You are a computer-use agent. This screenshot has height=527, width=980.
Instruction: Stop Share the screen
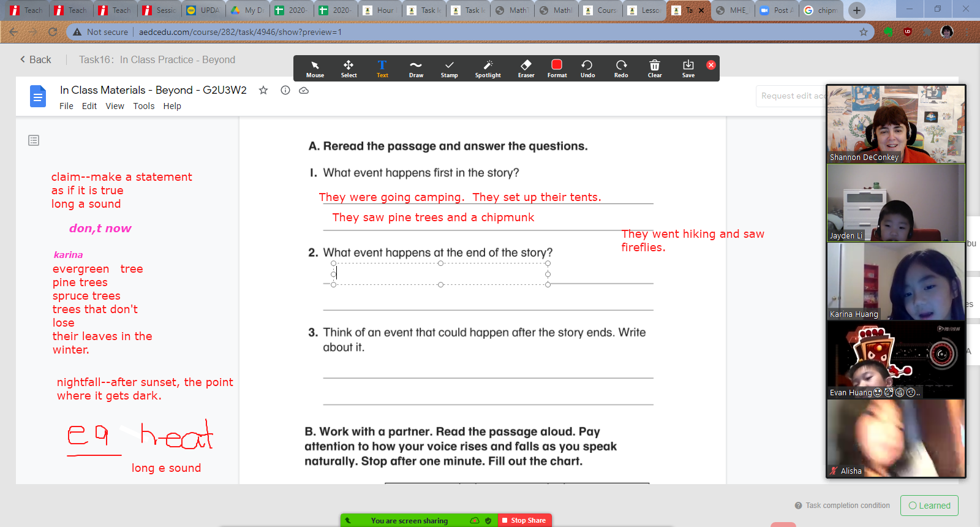524,520
